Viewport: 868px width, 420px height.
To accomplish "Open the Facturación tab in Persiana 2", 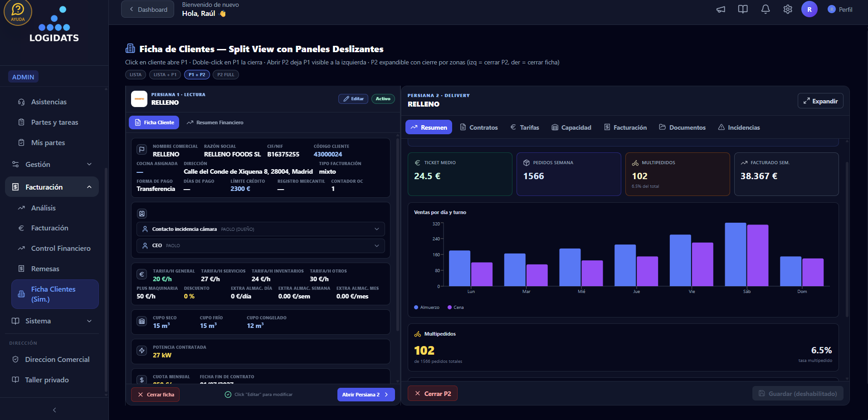I will [625, 127].
